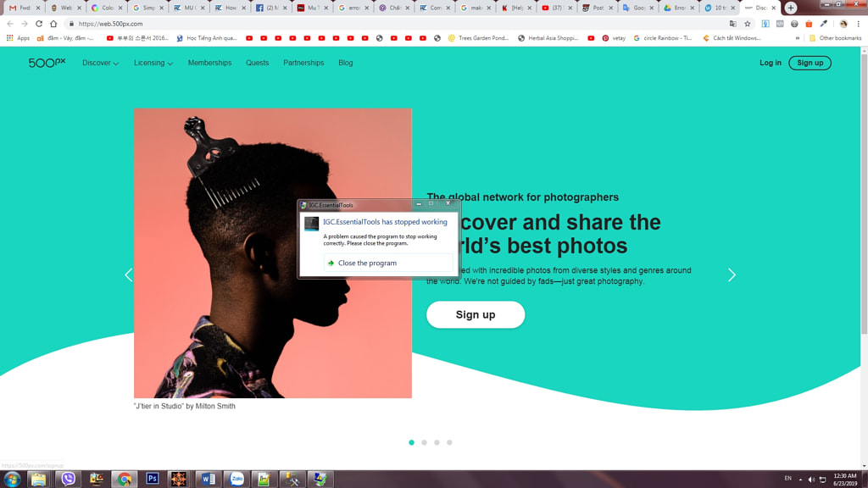Select the third carousel dot indicator
Image resolution: width=868 pixels, height=488 pixels.
point(437,442)
